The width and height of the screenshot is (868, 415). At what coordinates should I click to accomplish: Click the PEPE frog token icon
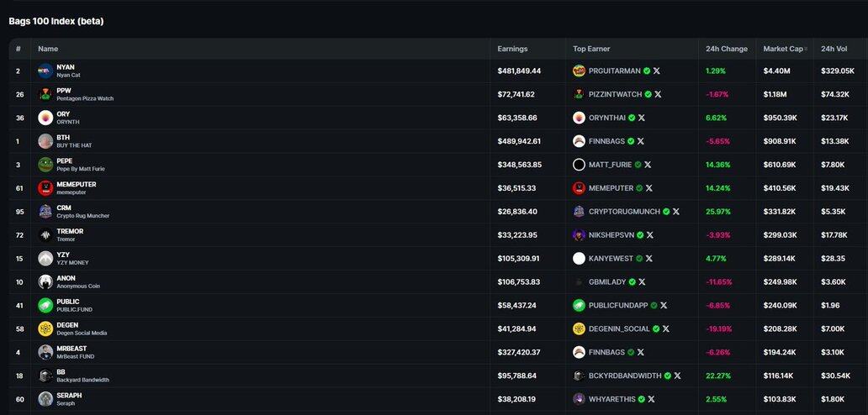pos(45,165)
